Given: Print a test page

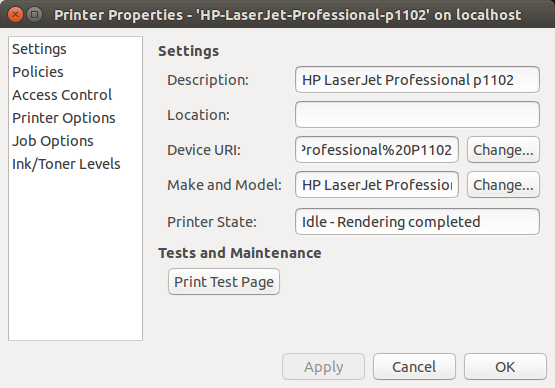Looking at the screenshot, I should coord(224,282).
